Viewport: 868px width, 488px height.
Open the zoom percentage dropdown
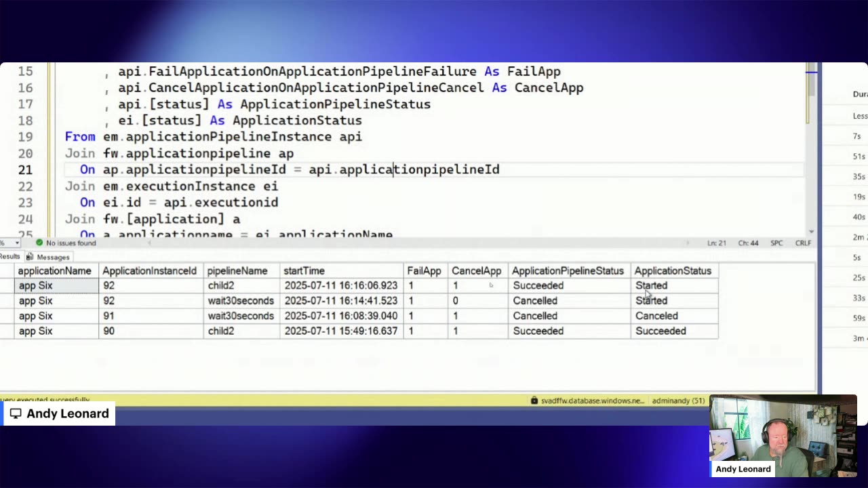click(17, 243)
